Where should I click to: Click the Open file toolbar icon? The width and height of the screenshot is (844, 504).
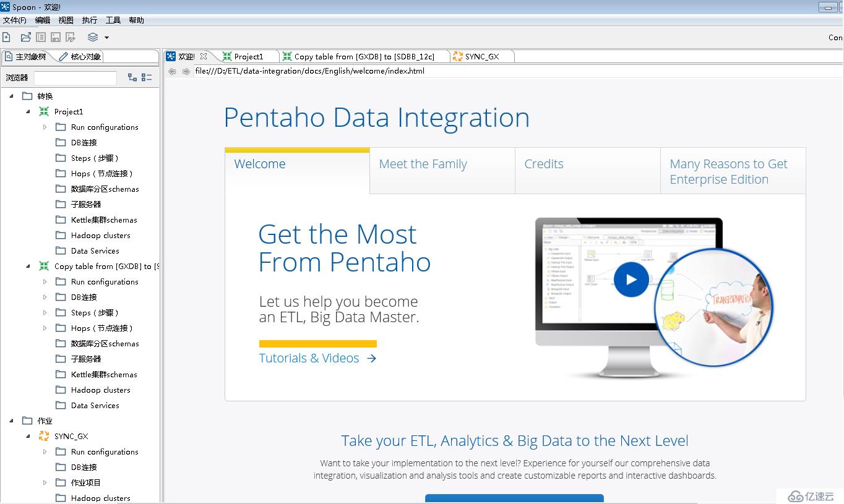26,37
